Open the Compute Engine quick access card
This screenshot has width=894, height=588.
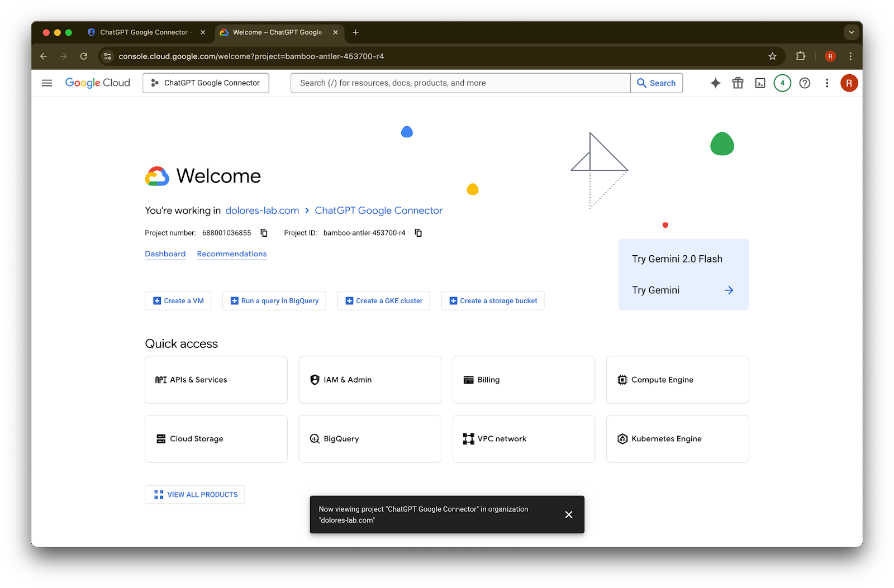tap(678, 380)
